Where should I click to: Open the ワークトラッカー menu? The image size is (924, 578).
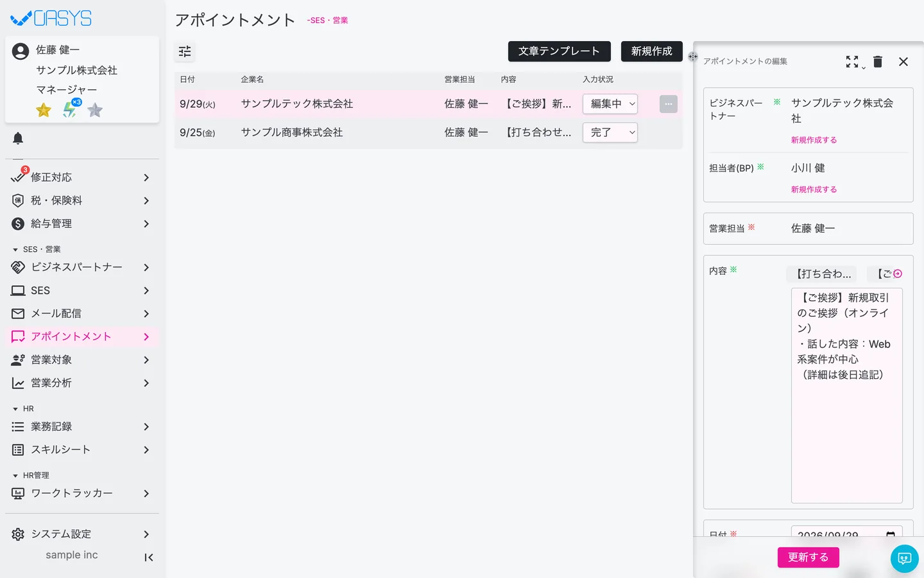point(82,493)
